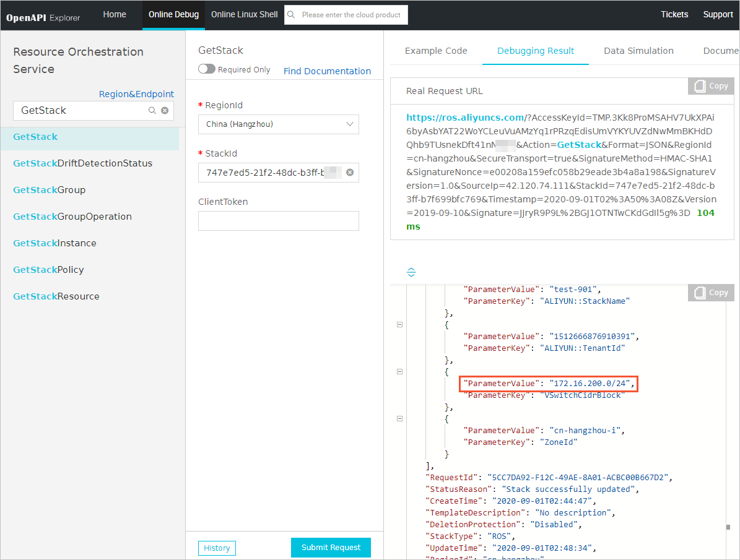
Task: Collapse the ZoneId JSON block
Action: click(400, 418)
